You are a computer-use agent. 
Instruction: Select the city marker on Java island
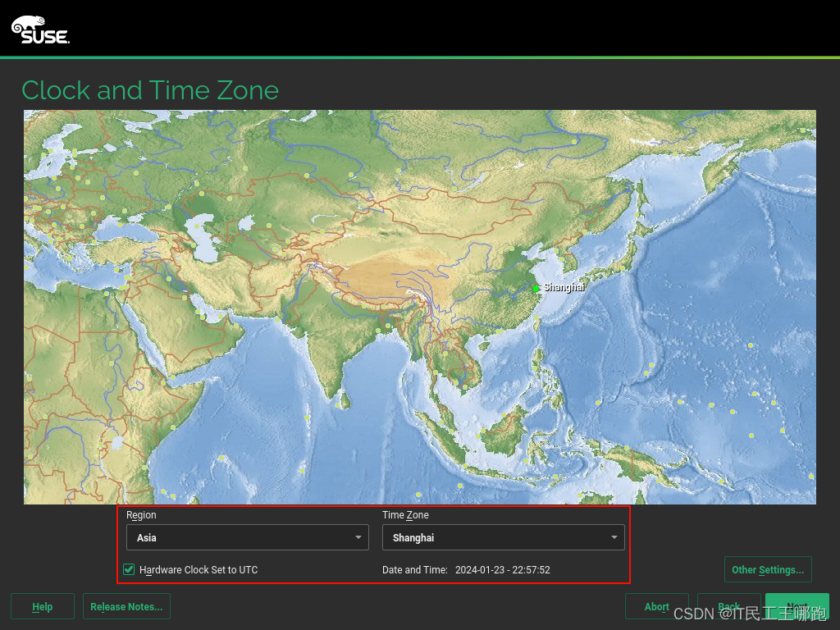coord(465,466)
